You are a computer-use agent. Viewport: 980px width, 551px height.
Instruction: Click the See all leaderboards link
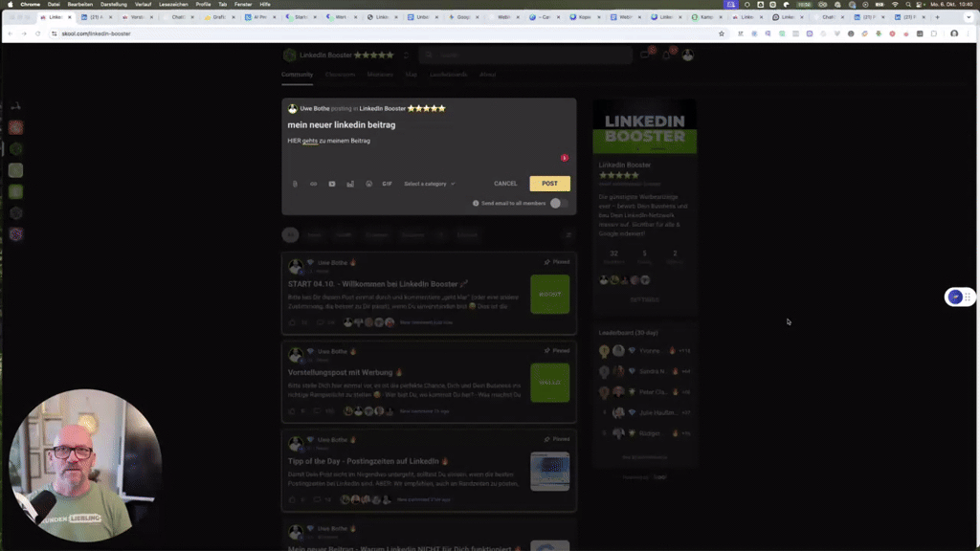[x=644, y=457]
